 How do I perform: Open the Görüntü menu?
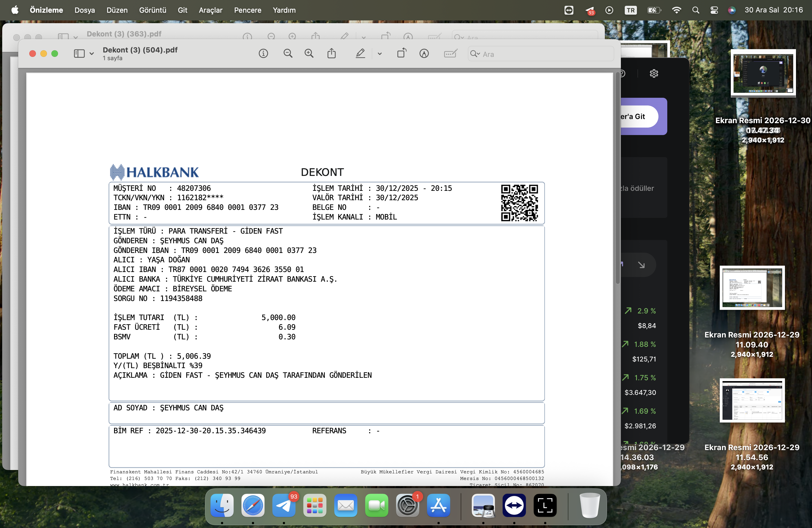coord(152,10)
